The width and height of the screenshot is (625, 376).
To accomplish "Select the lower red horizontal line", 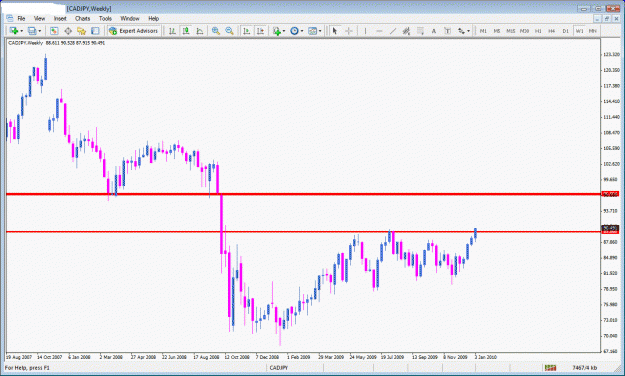I will coord(303,232).
